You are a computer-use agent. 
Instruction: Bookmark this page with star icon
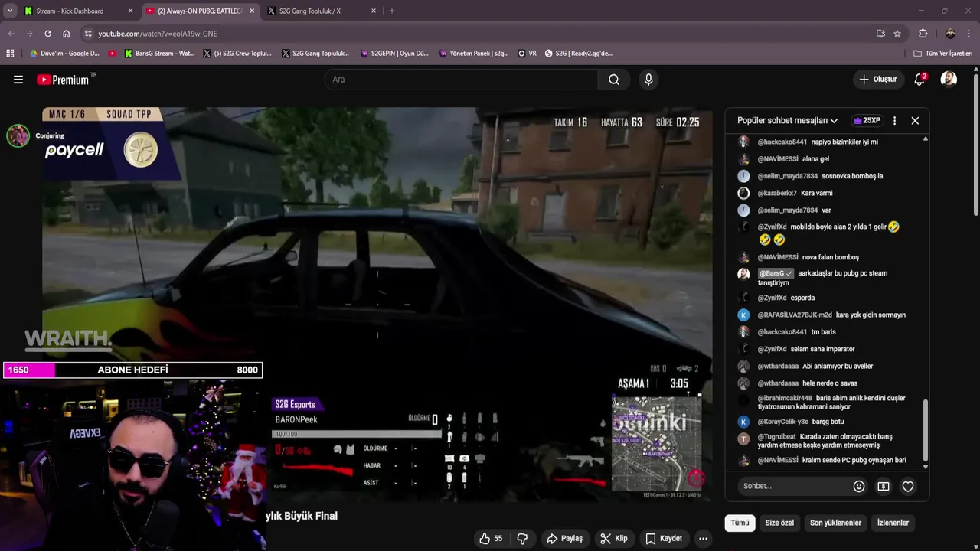[897, 34]
